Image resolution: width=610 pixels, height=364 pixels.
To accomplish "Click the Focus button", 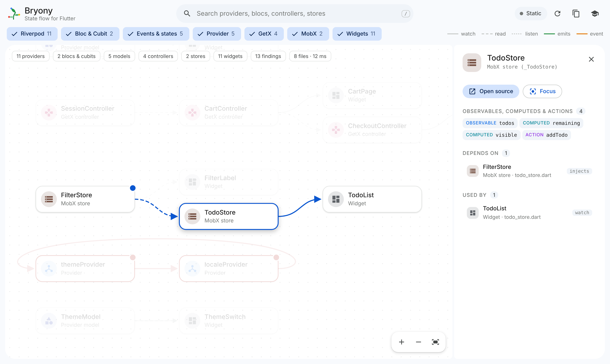I will click(542, 91).
